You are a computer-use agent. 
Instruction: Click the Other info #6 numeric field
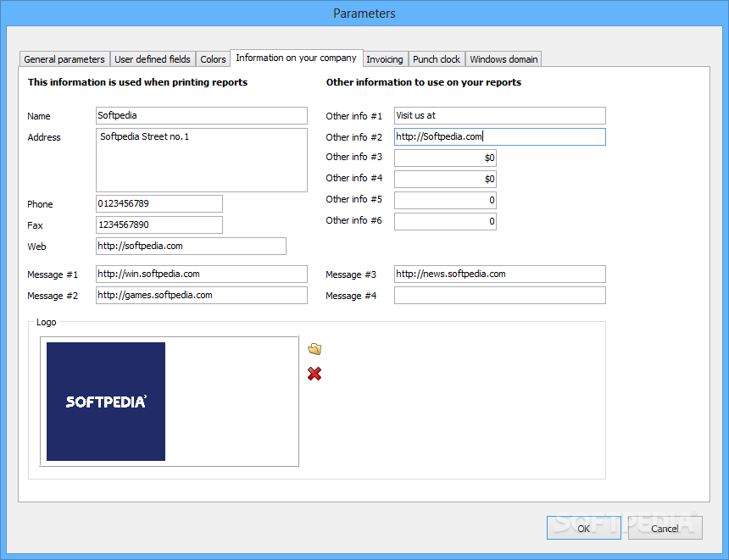(x=445, y=221)
